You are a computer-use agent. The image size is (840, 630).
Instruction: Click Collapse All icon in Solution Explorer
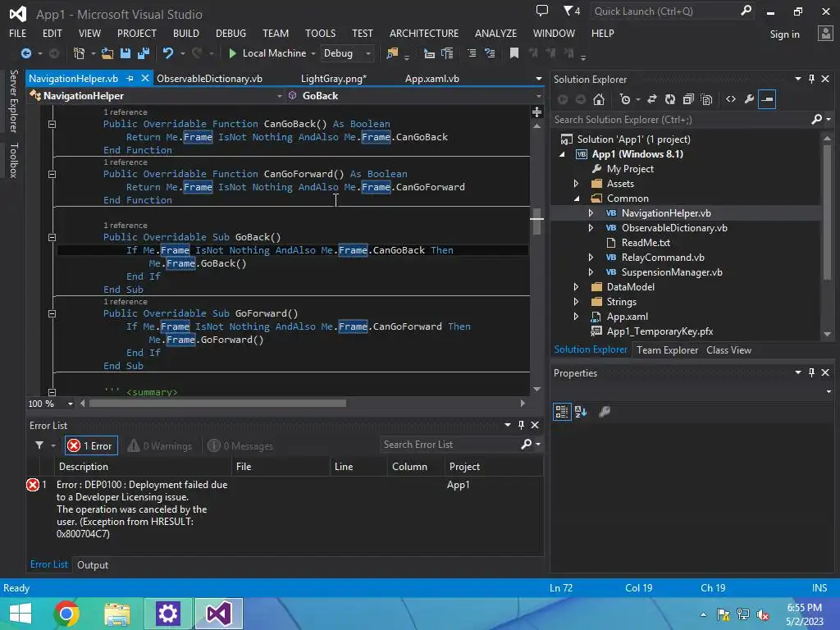click(688, 99)
